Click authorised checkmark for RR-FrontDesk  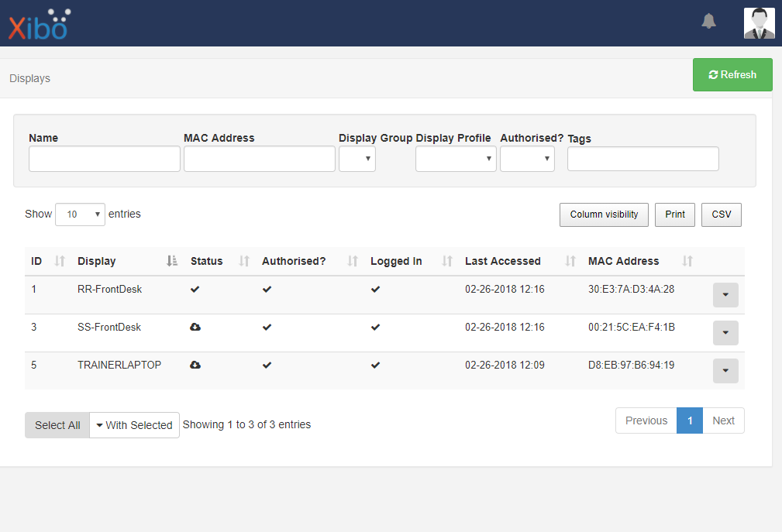click(x=267, y=290)
